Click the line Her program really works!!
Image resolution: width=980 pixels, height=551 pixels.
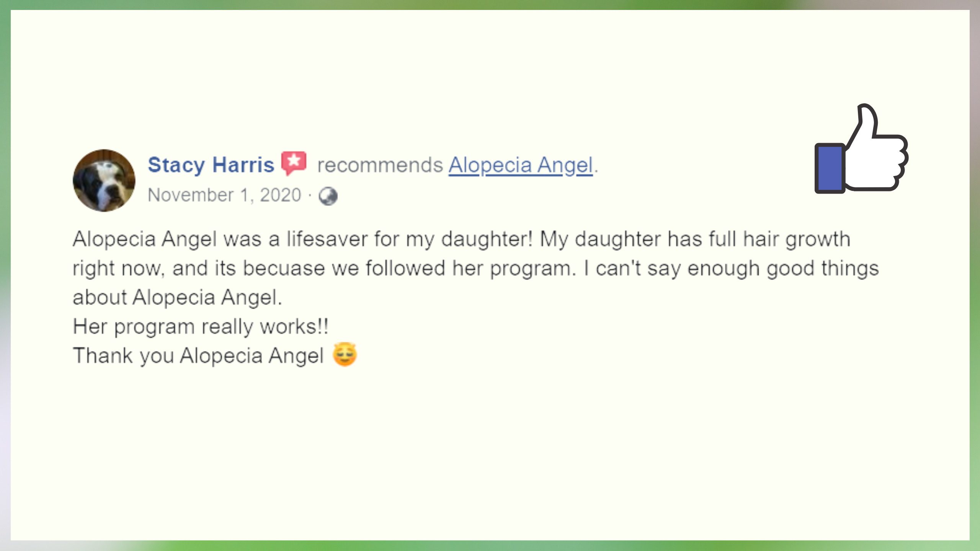point(201,327)
